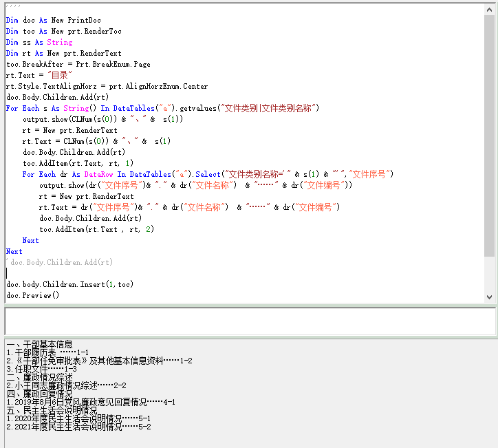The width and height of the screenshot is (498, 448).
Task: Click the code editor scroll up arrow
Action: [x=490, y=10]
